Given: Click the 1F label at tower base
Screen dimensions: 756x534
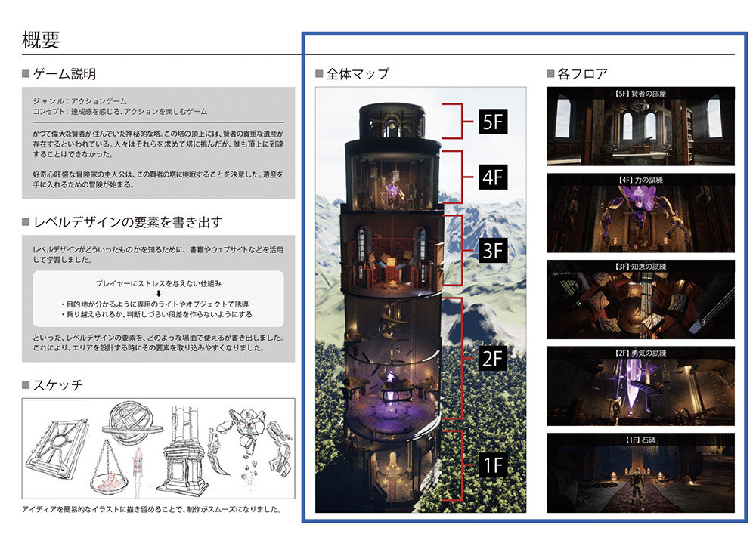Looking at the screenshot, I should click(x=491, y=465).
